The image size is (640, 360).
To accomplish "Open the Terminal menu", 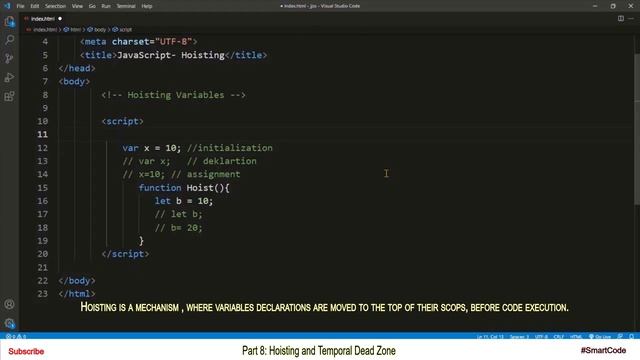I will 126,6.
